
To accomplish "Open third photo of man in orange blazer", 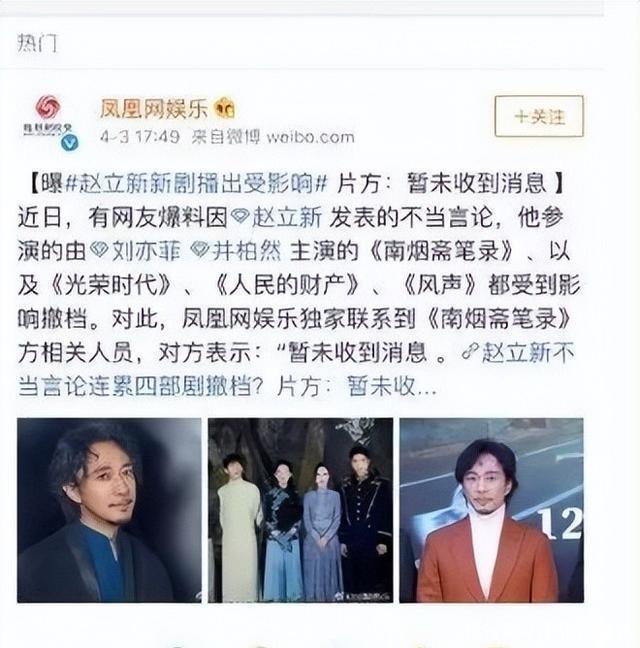I will tap(492, 510).
